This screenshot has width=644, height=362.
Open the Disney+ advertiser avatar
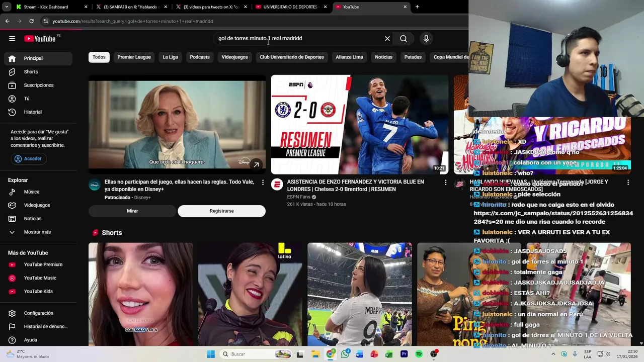click(95, 185)
